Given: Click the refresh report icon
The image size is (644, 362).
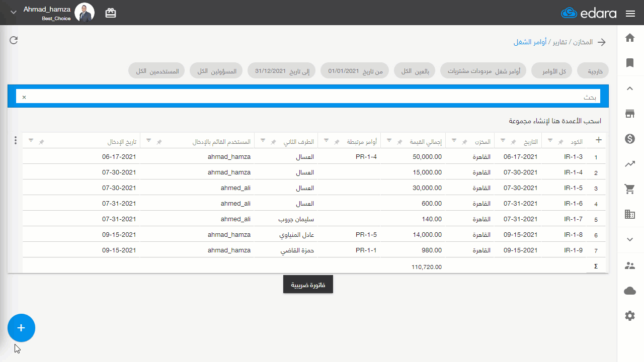Looking at the screenshot, I should [x=14, y=40].
